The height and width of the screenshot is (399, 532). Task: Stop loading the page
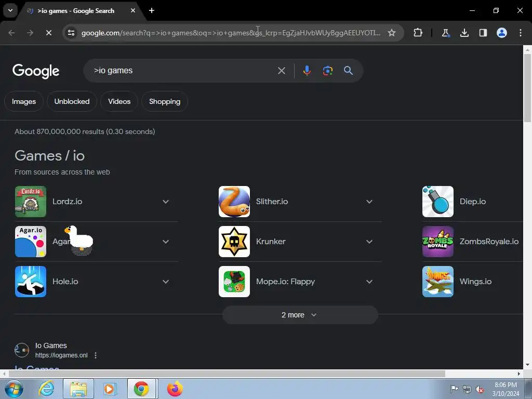coord(48,33)
